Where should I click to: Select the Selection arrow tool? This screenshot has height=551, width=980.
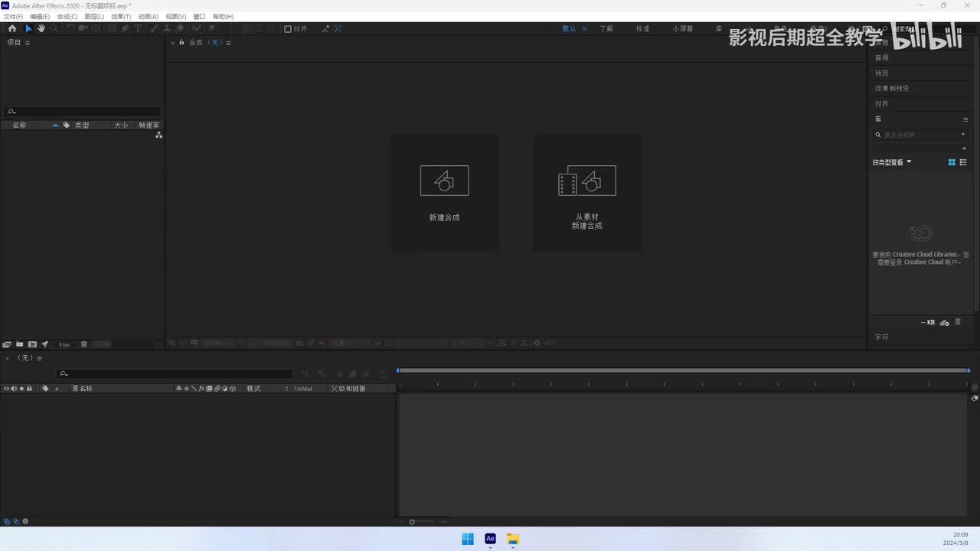(x=29, y=28)
